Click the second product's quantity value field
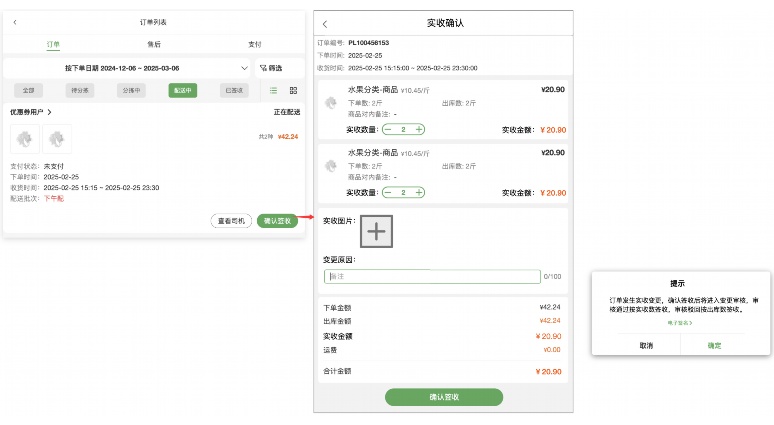 (403, 193)
